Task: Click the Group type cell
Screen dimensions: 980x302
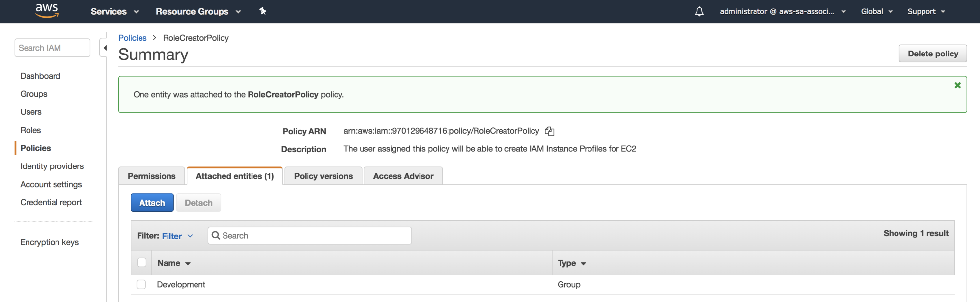Action: 569,285
